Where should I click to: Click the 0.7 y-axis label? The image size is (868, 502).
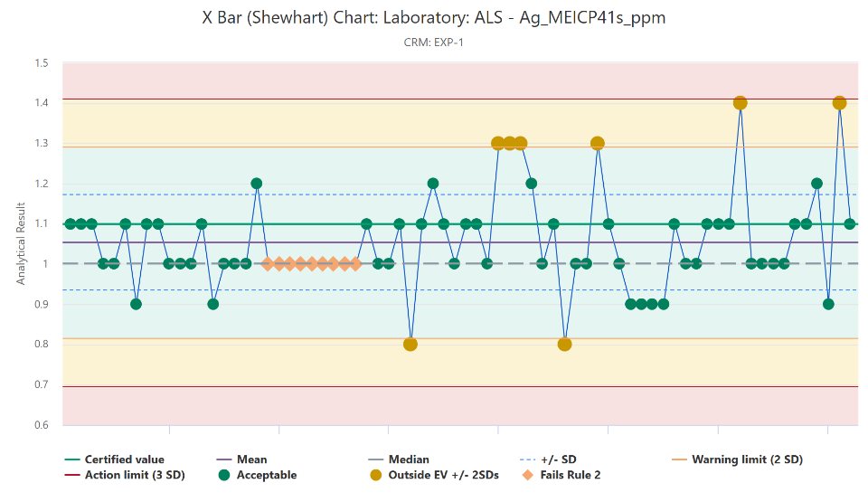coord(42,384)
